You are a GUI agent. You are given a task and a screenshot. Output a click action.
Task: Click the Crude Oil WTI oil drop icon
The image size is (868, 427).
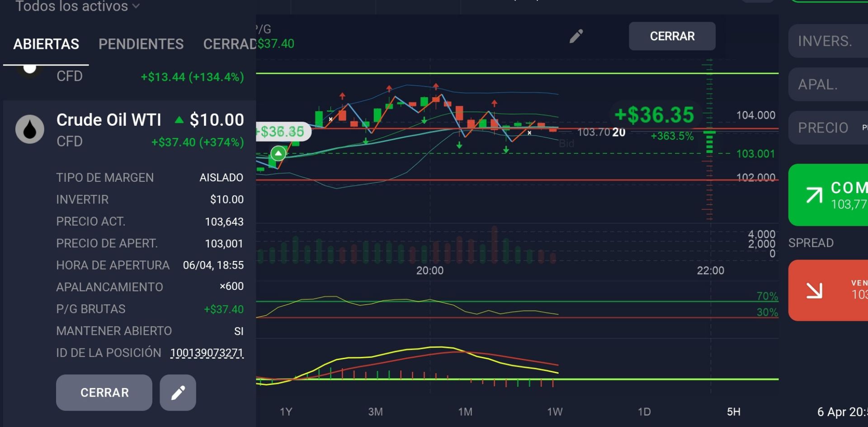tap(30, 129)
